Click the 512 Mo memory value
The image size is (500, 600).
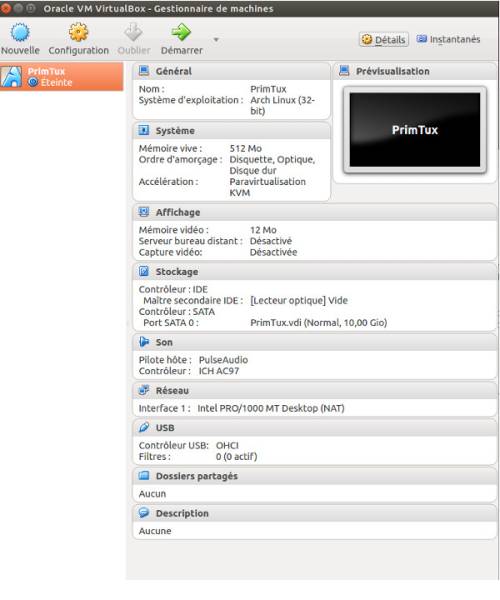coord(246,148)
